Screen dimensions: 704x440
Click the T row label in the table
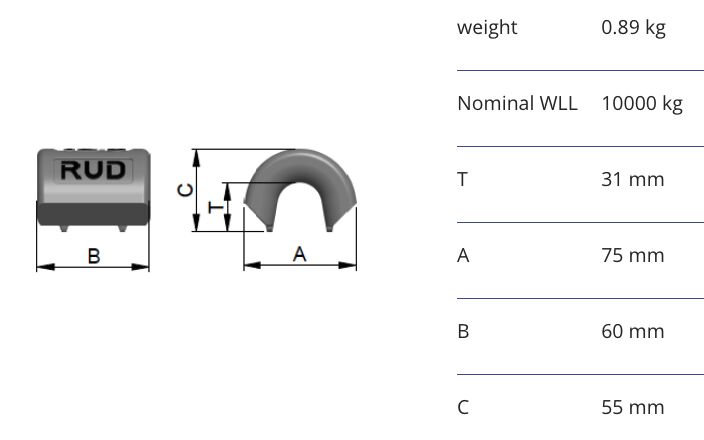click(462, 179)
